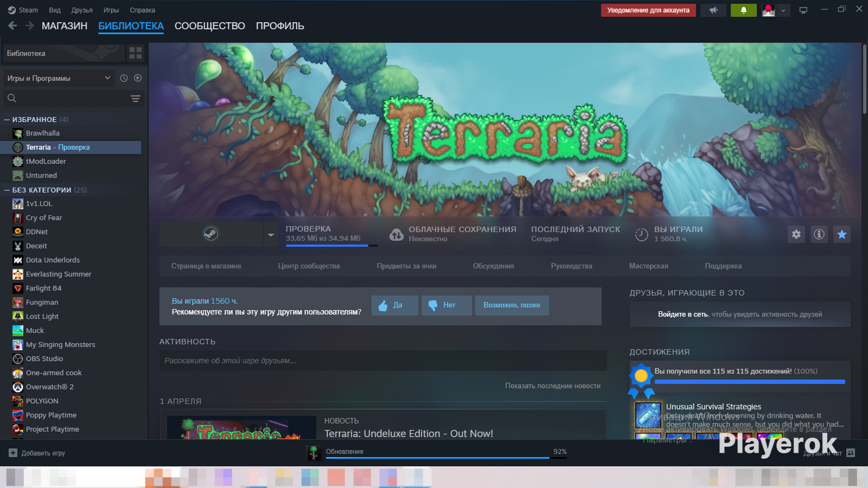Click the Everlasting Summer game icon
The width and height of the screenshot is (868, 488).
pos(18,274)
